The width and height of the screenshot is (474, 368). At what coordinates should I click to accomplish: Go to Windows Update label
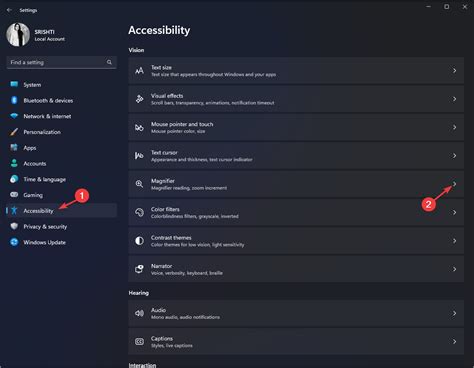[x=44, y=242]
